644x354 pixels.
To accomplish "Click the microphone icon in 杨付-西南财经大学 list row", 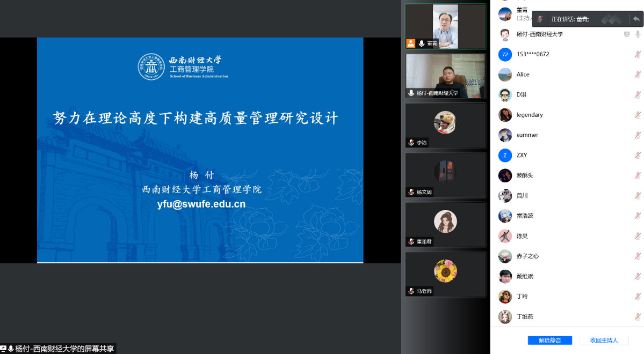I will point(638,34).
